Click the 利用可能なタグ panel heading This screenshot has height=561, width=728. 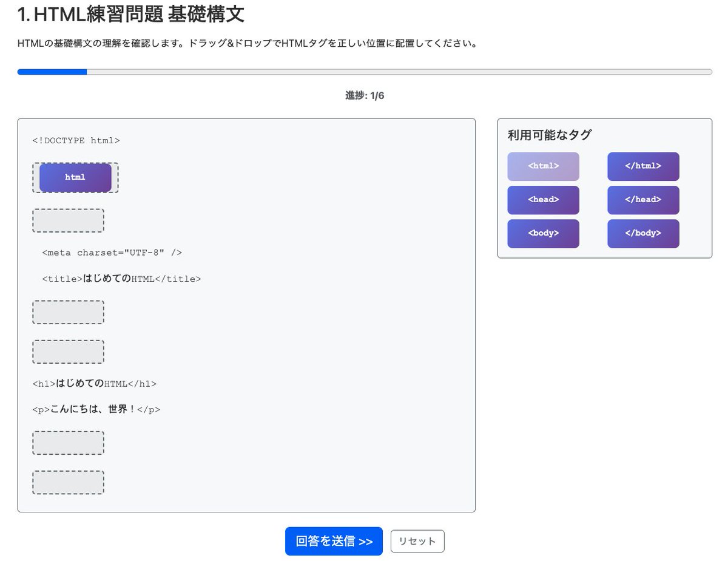pos(550,135)
